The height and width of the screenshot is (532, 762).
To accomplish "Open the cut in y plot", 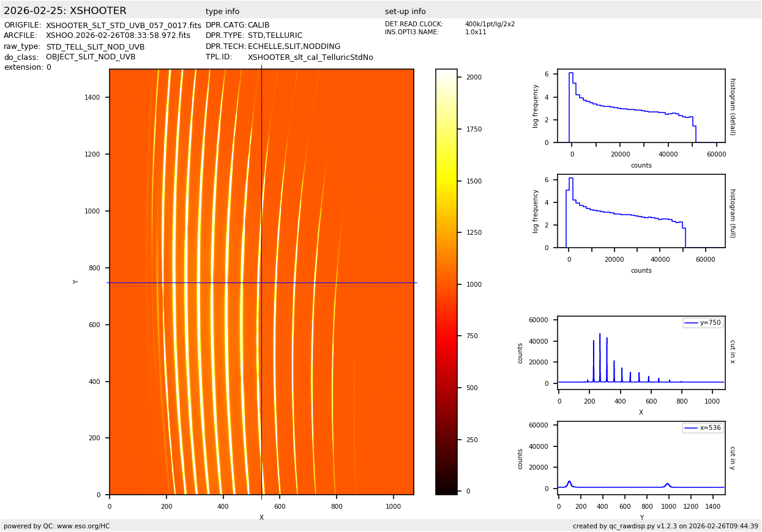I will 641,457.
